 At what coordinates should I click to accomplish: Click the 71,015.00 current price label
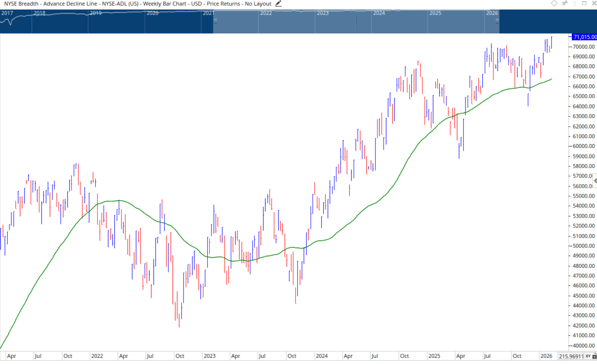tap(585, 37)
